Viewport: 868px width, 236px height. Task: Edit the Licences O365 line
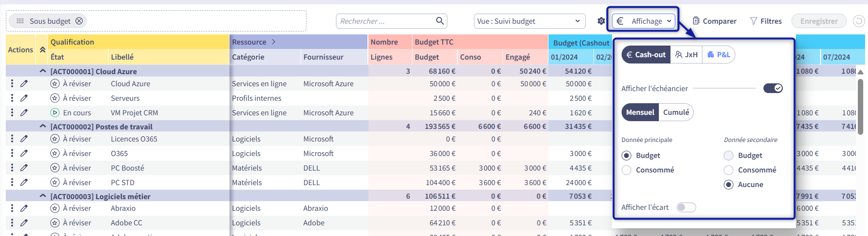24,139
